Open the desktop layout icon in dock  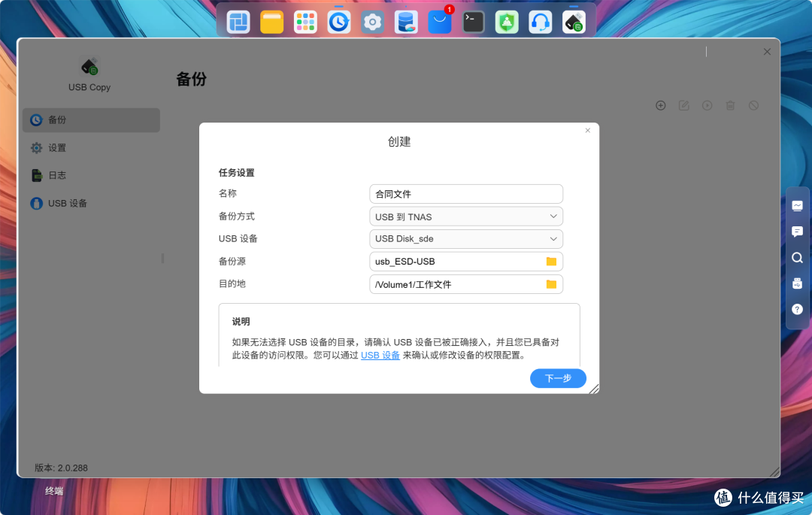pyautogui.click(x=238, y=23)
